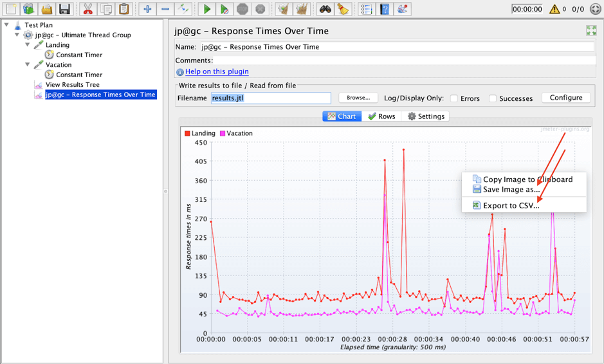Select the Vacation sampler
Screen dimensions: 604x364
tap(59, 65)
